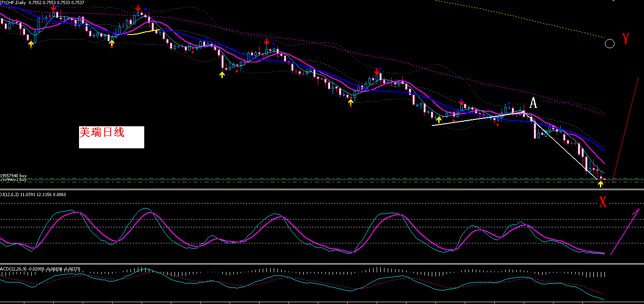Select the red Y text label
This screenshot has height=304, width=644.
pos(626,39)
